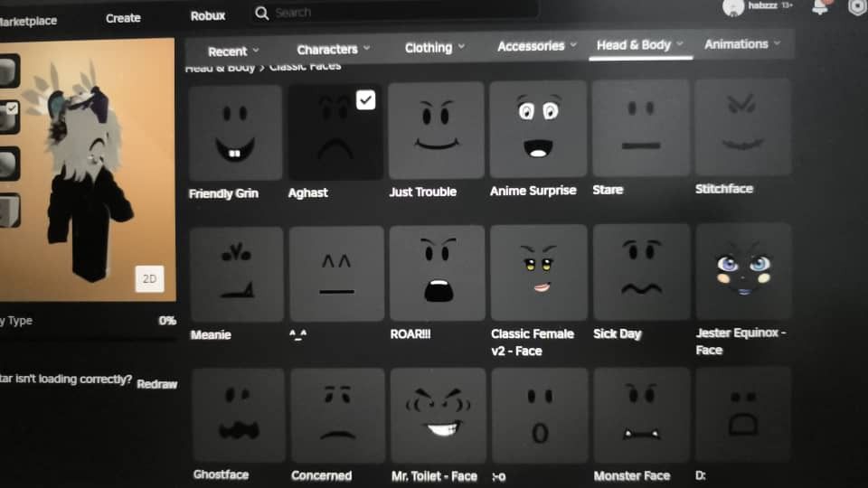The width and height of the screenshot is (868, 488).
Task: Select the Ghostface face thumbnail
Action: point(238,416)
